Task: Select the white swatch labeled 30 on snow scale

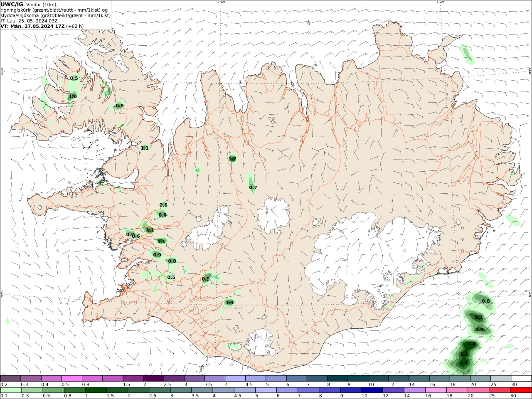Action: (x=521, y=378)
